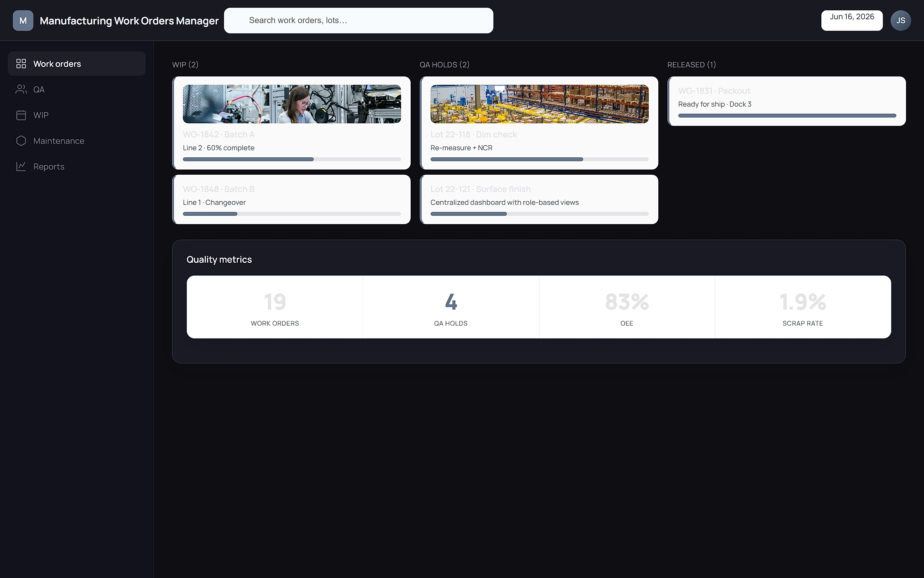Click the WIP calendar icon
Viewport: 924px width, 578px height.
21,115
